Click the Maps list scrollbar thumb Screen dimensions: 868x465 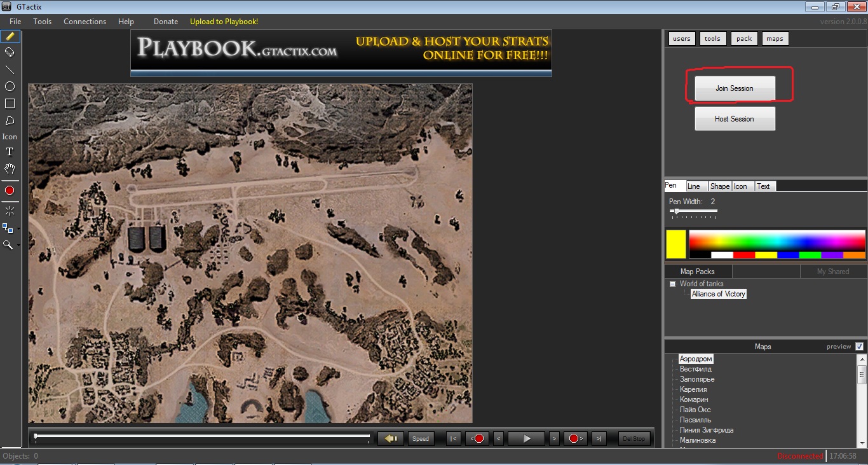862,374
